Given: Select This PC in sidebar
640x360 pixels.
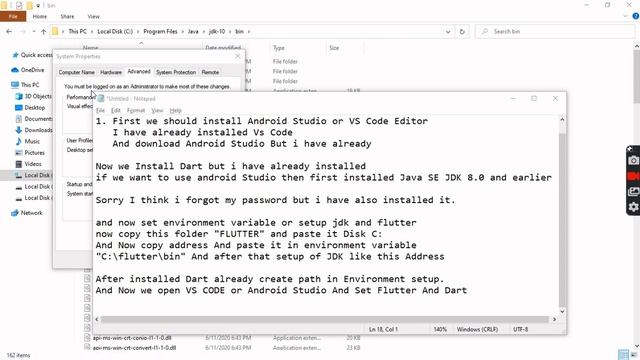Looking at the screenshot, I should tap(26, 84).
